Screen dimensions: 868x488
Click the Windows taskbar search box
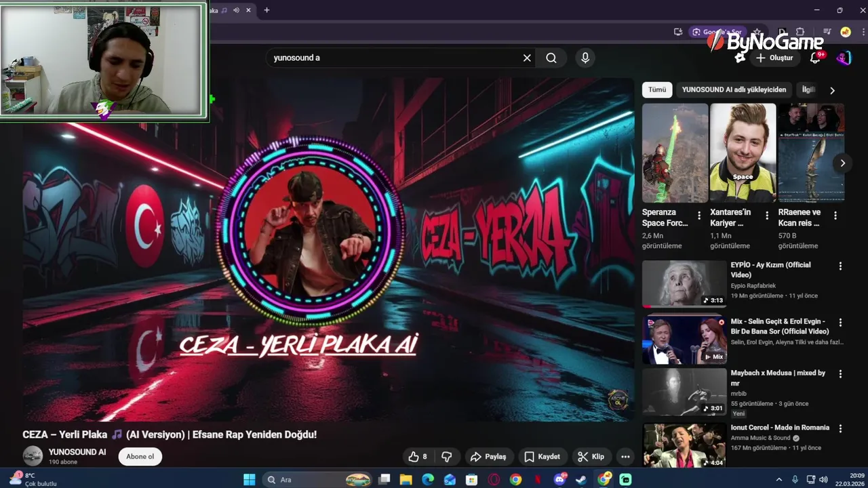pos(316,479)
